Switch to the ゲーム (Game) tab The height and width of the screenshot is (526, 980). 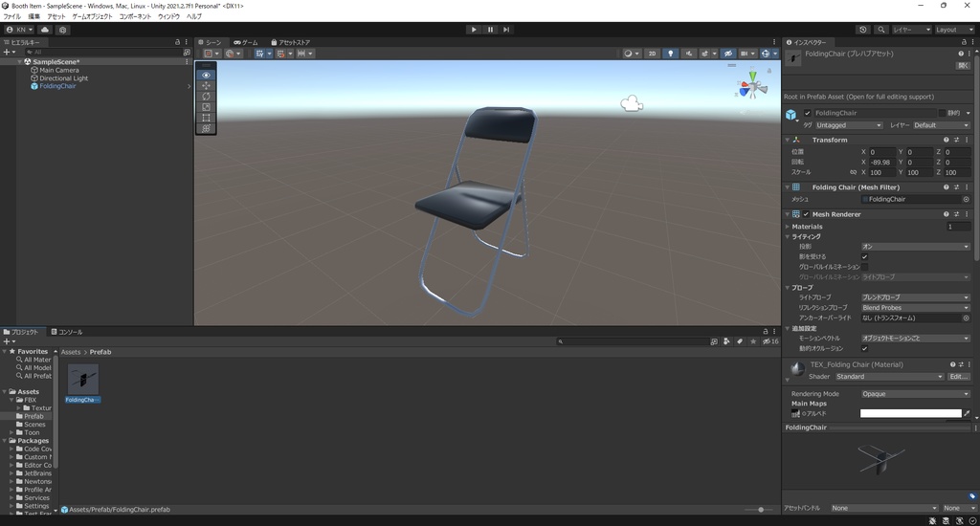246,42
